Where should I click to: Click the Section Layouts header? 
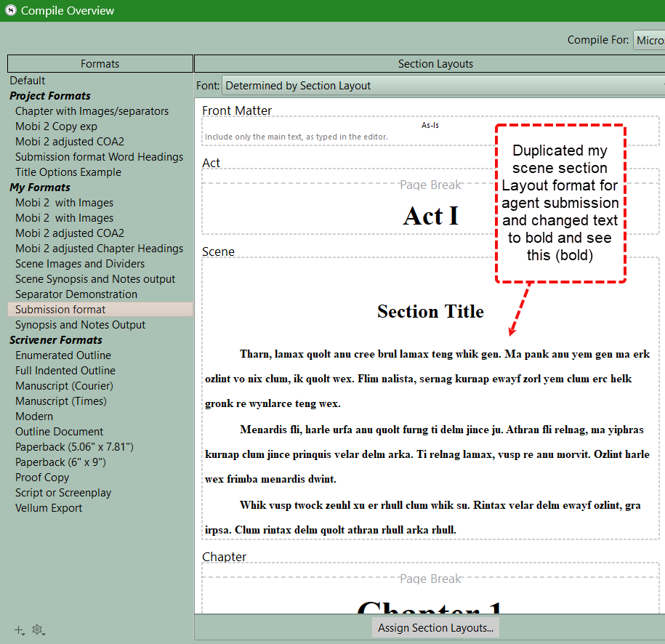435,64
